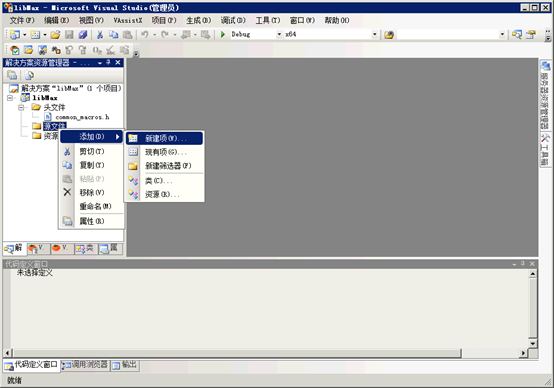The width and height of the screenshot is (554, 388).
Task: Click the Add New Item toolbar icon
Action: [35, 35]
